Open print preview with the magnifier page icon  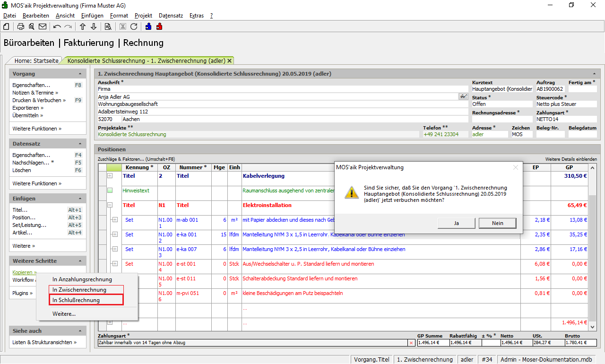point(32,26)
